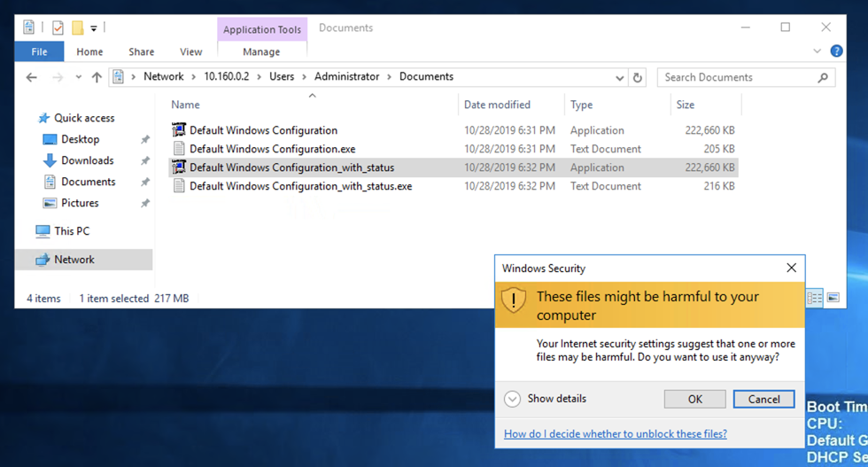
Task: Open the File menu
Action: (39, 51)
